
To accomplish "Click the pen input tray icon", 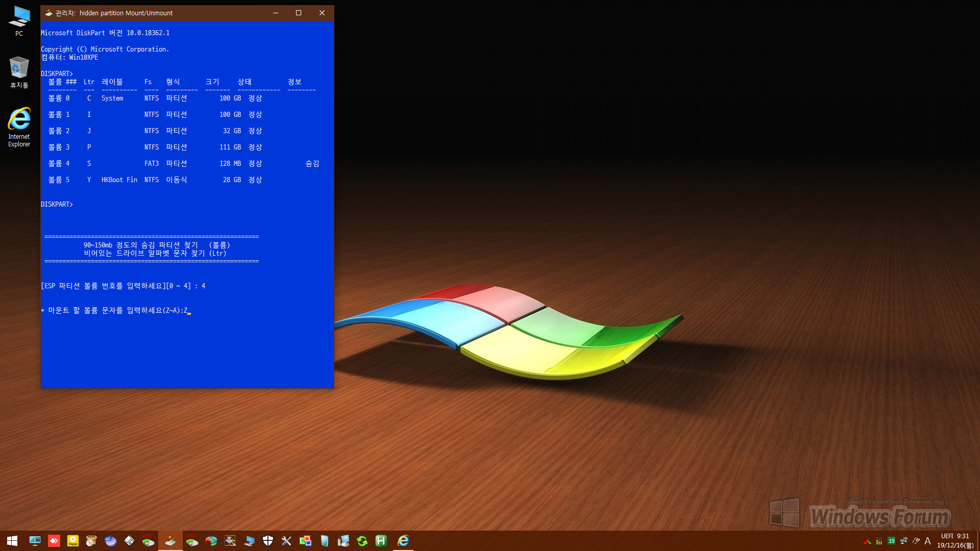I will point(916,541).
